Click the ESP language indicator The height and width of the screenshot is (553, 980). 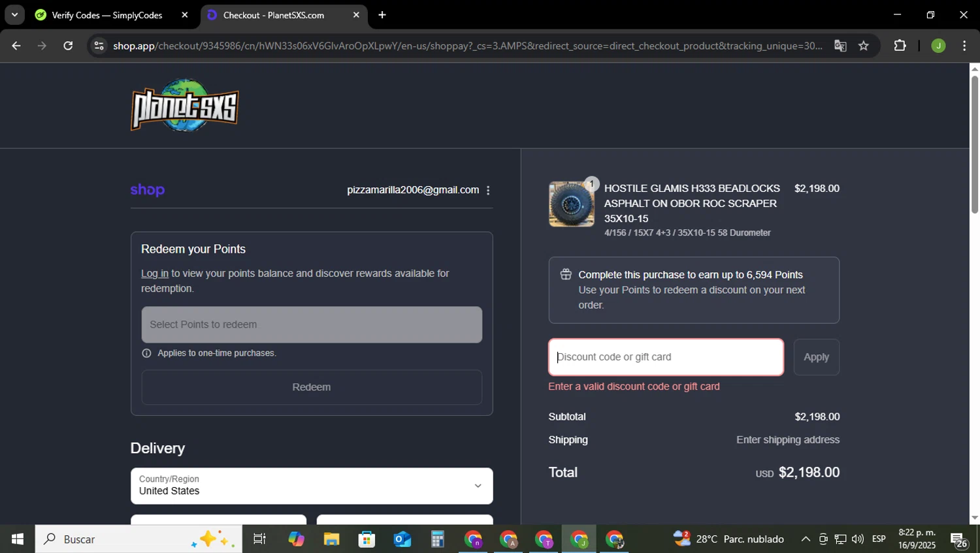(x=879, y=539)
